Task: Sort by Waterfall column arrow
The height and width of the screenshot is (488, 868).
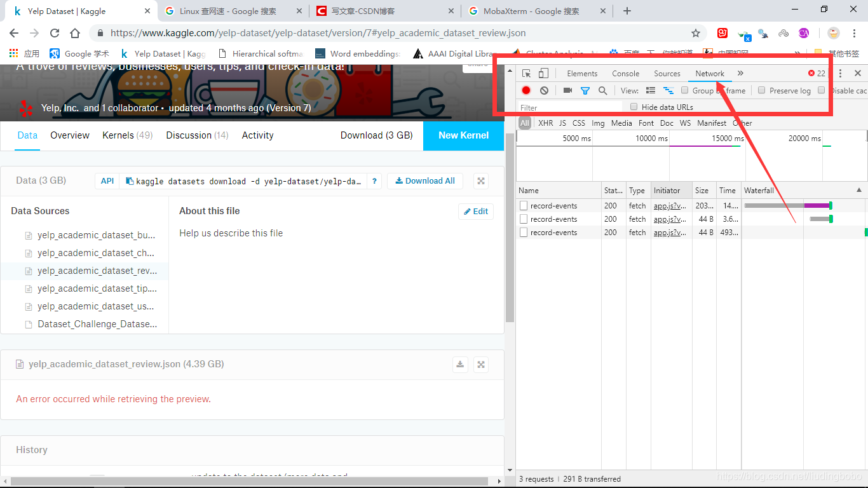Action: click(x=859, y=190)
